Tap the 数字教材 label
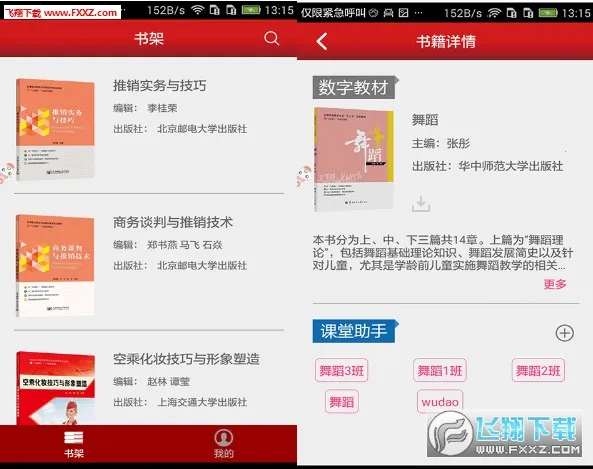The width and height of the screenshot is (593, 469). click(354, 87)
